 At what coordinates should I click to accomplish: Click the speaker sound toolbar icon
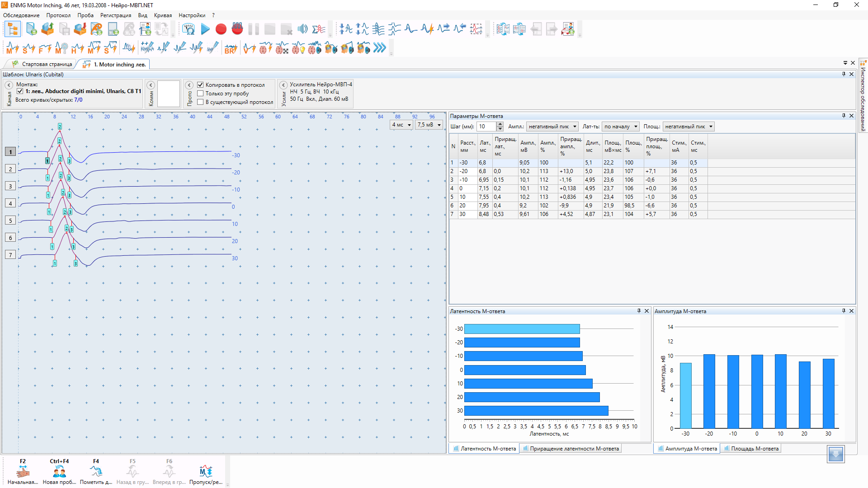302,29
